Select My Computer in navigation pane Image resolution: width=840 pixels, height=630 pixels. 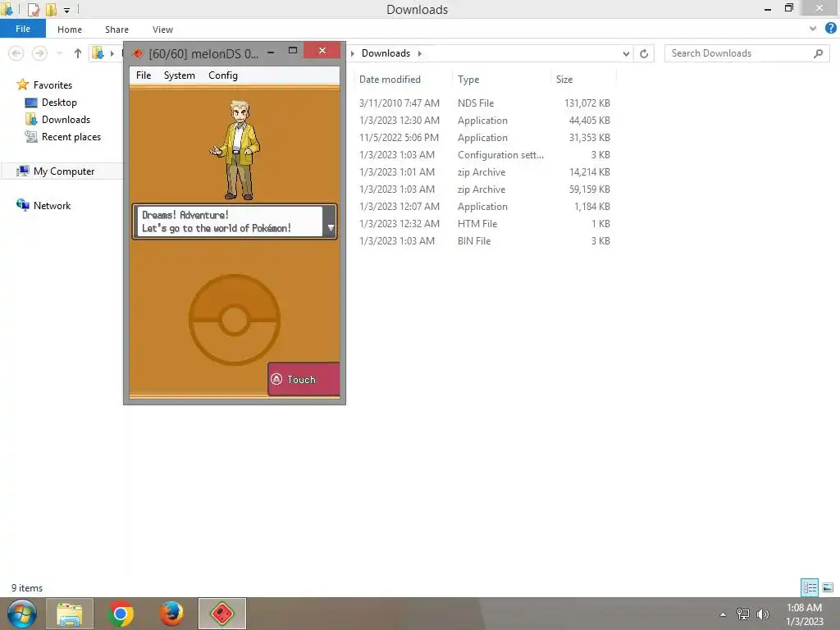coord(64,171)
